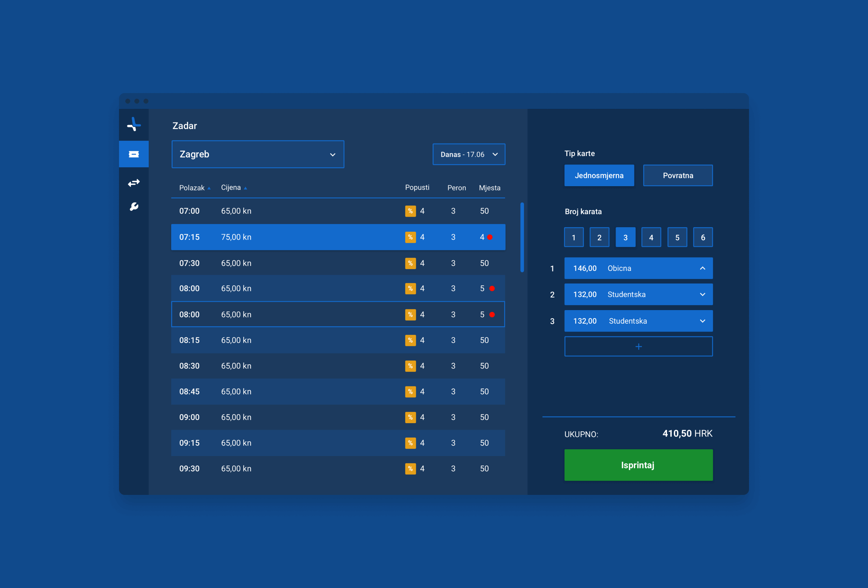Open the tickets section in sidebar
Viewport: 868px width, 588px height.
134,154
